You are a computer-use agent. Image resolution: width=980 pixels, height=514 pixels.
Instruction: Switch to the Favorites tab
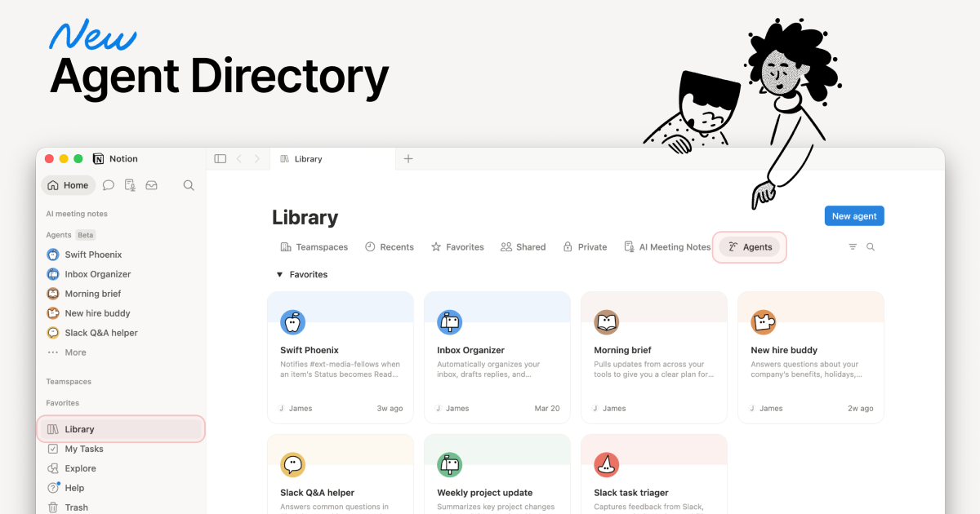[x=457, y=247]
